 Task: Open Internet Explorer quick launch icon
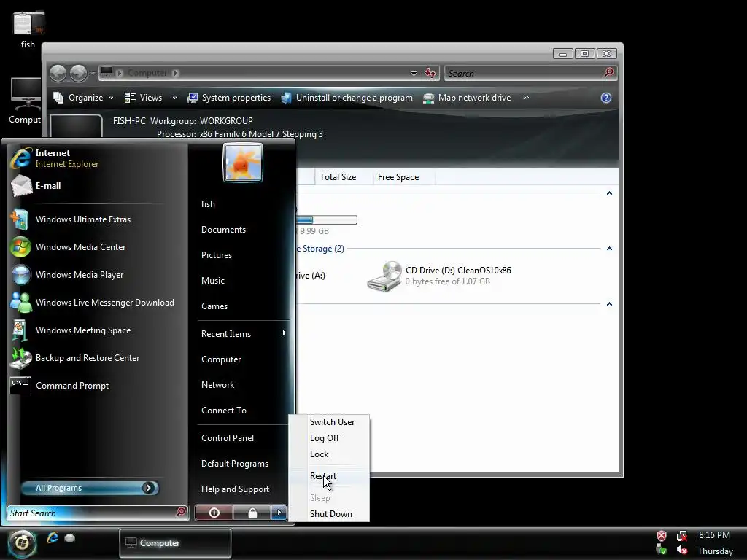[x=53, y=538]
